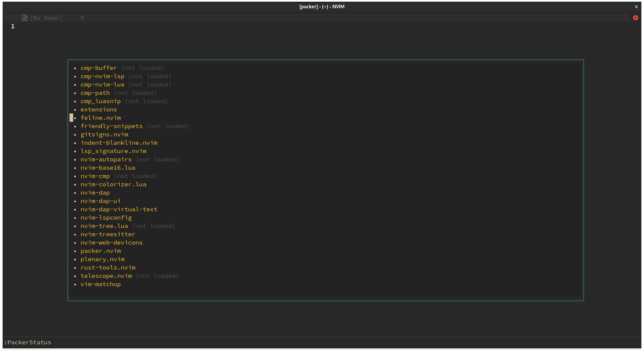Image resolution: width=644 pixels, height=352 pixels.
Task: Click the '(not loaded)' label beside cmp-buffer
Action: point(143,68)
